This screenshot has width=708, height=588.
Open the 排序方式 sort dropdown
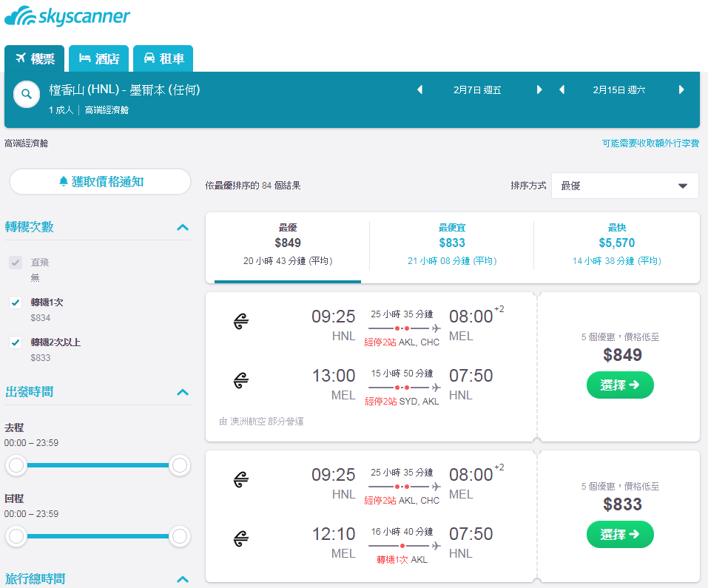pyautogui.click(x=625, y=186)
